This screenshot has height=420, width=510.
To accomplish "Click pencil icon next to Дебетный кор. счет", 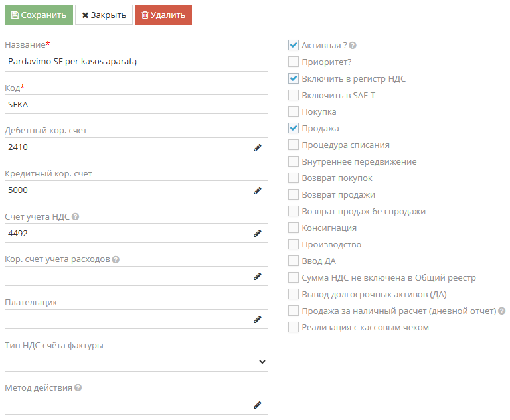I will pyautogui.click(x=258, y=147).
